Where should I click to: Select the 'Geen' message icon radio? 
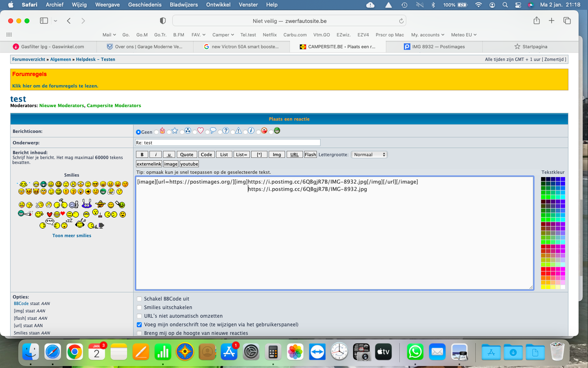138,132
